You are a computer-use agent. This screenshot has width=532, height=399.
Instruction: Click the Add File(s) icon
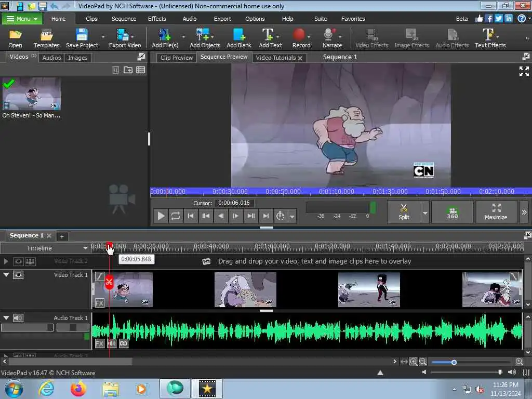tap(165, 35)
